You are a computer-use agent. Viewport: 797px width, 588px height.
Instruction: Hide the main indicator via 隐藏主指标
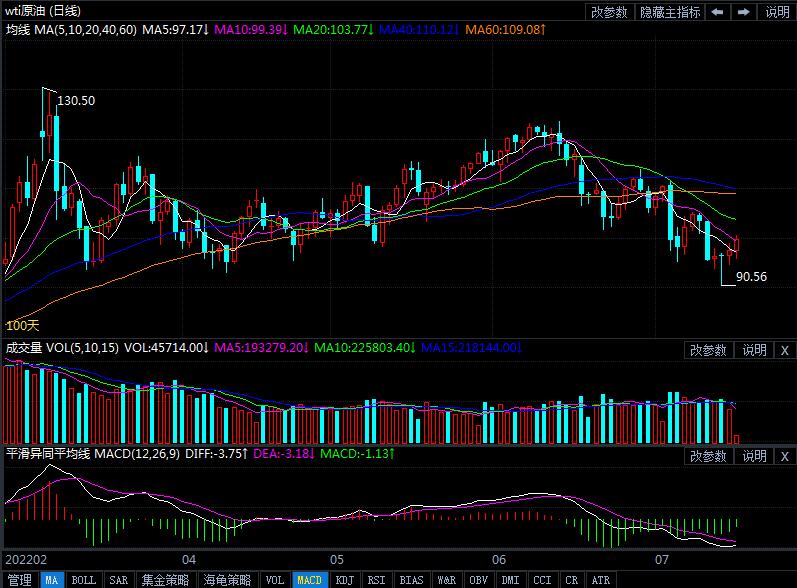coord(670,12)
